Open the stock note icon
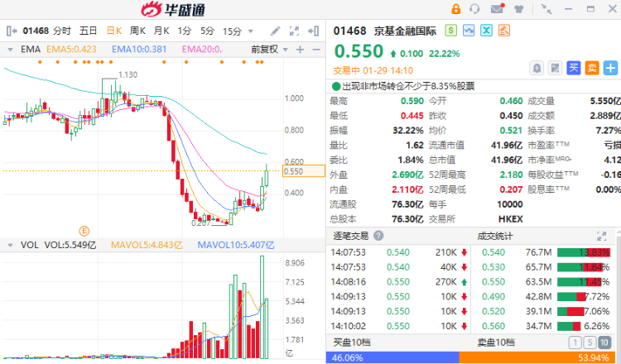Image resolution: width=621 pixels, height=364 pixels. (x=555, y=68)
